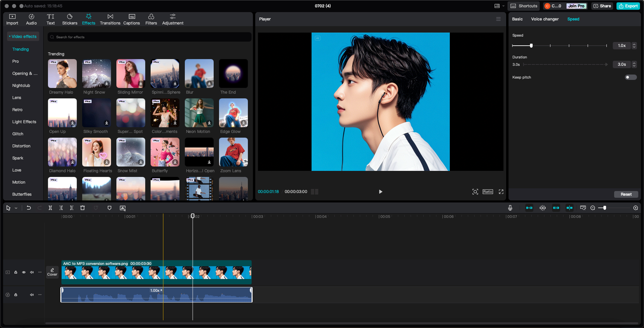Lock the audio track
The image size is (644, 328).
[x=16, y=295]
